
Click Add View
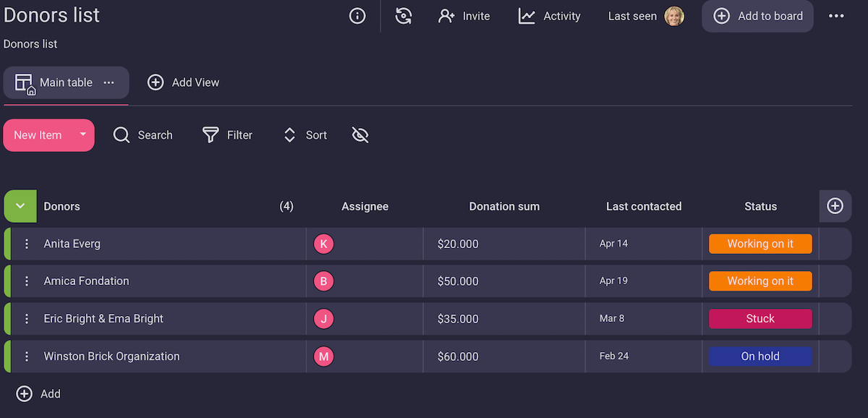[184, 82]
